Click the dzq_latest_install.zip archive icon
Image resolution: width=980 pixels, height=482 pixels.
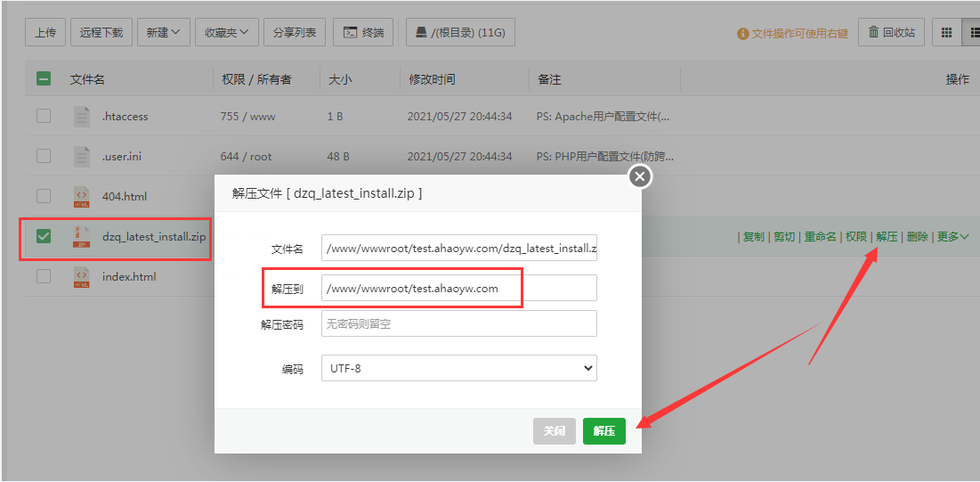[x=82, y=236]
